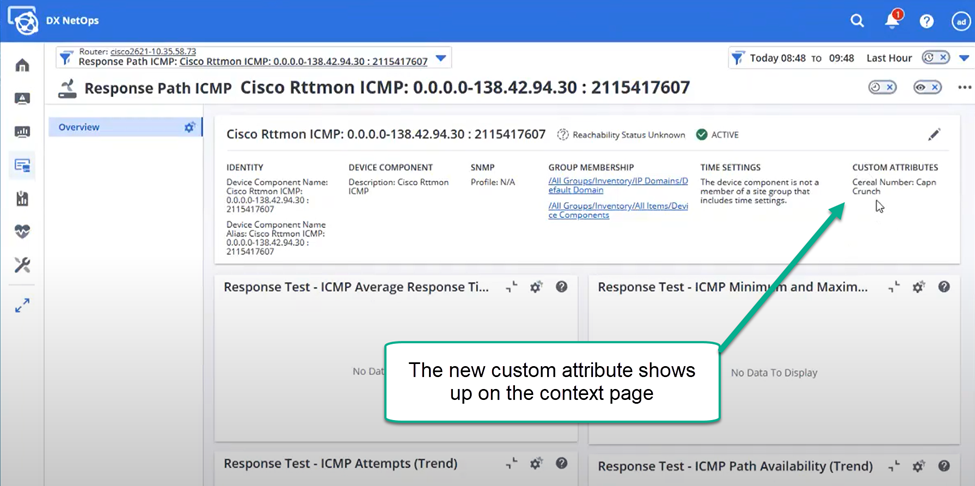
Task: Open settings gear for ICMP Path Availability (Trend)
Action: (918, 466)
